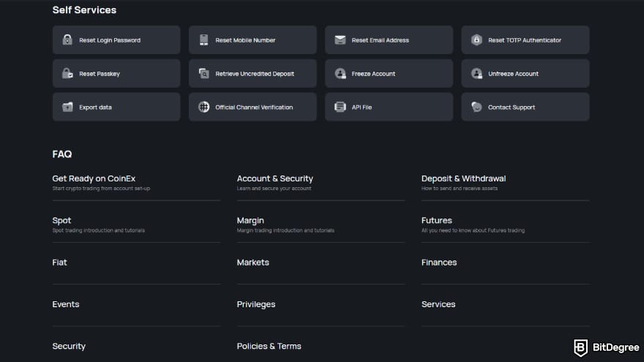Click the FAQ heading
The height and width of the screenshot is (362, 644).
pos(62,154)
